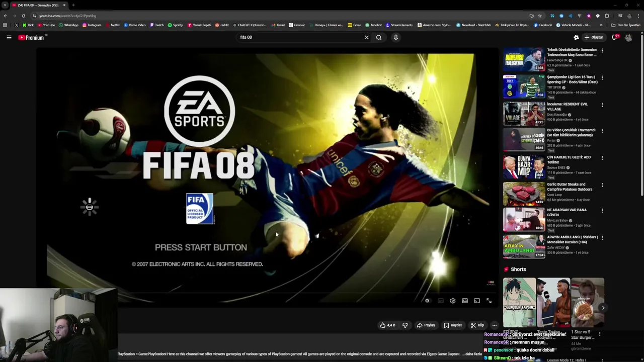644x362 pixels.
Task: Open the ARAYIN AMBULANSI video thumbnail
Action: coord(524,246)
